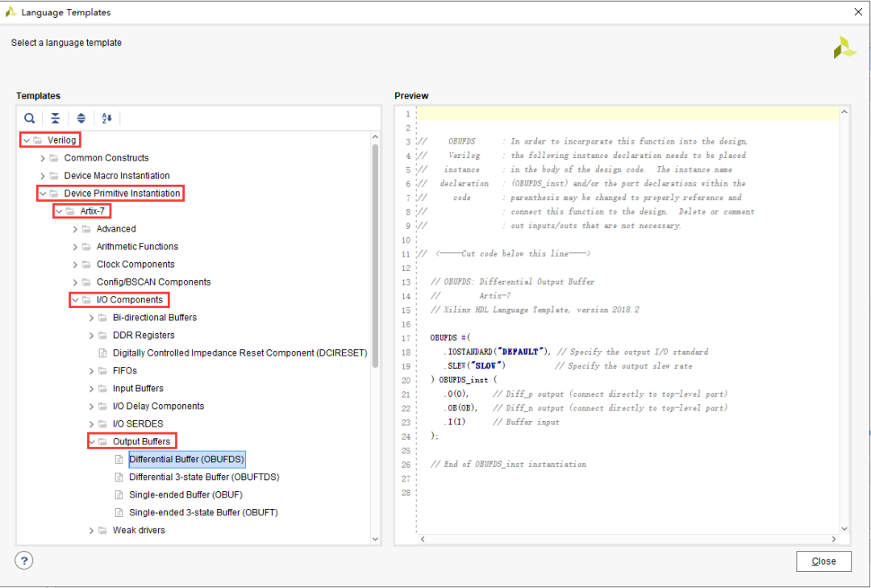Viewport: 871px width, 588px height.
Task: Expand the Common Constructs folder
Action: 42,158
